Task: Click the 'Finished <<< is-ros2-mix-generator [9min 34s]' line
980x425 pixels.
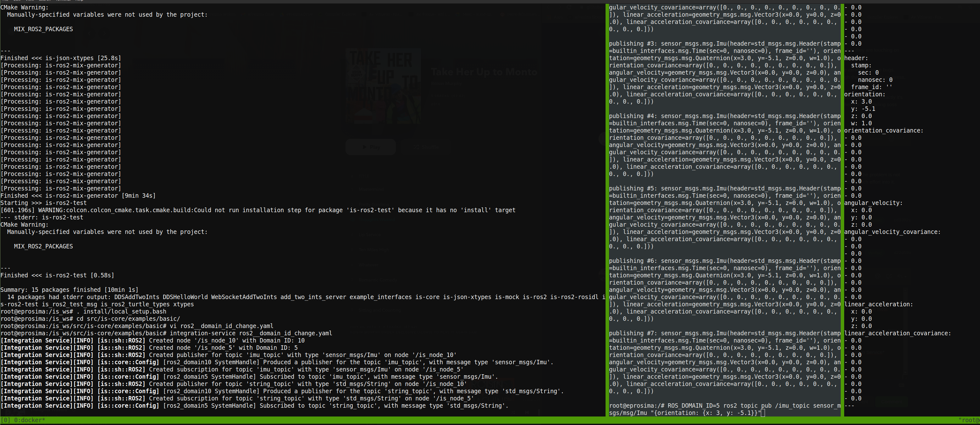Action: pos(78,196)
